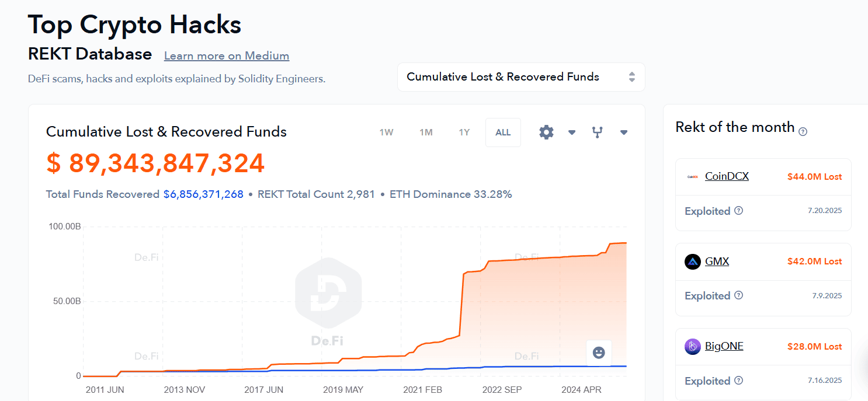Click the DeFi scams, hacks and exploits description

pos(176,79)
